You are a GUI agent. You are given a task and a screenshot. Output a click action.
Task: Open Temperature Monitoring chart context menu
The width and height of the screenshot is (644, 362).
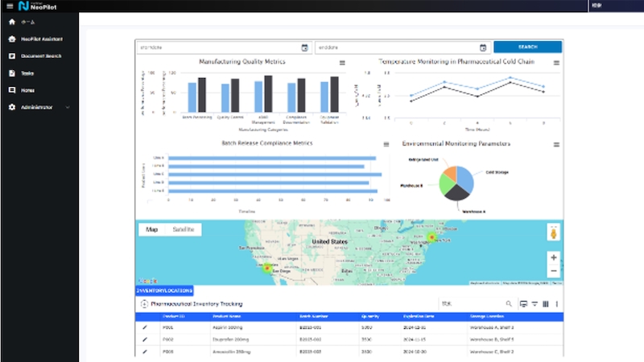click(556, 63)
